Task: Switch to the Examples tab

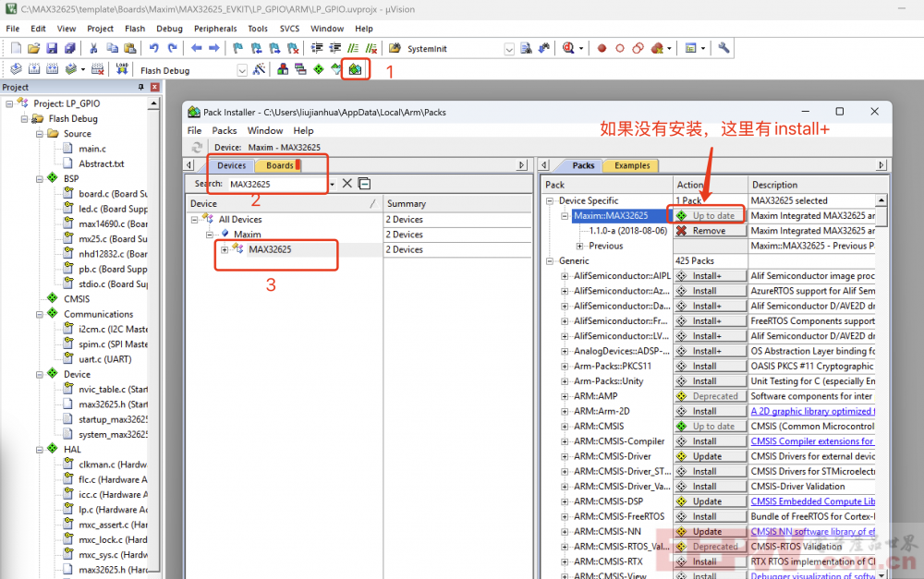Action: 632,165
